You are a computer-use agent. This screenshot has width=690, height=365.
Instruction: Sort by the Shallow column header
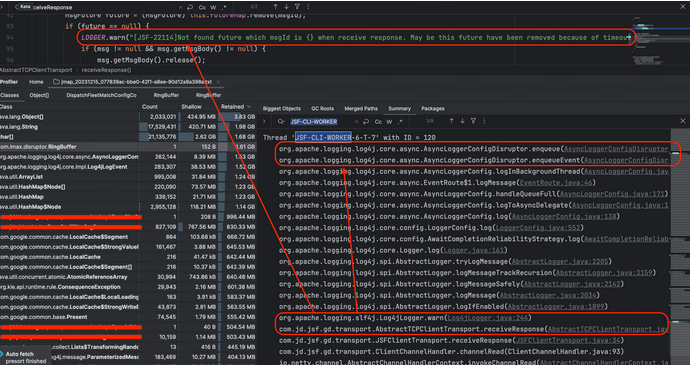tap(191, 107)
